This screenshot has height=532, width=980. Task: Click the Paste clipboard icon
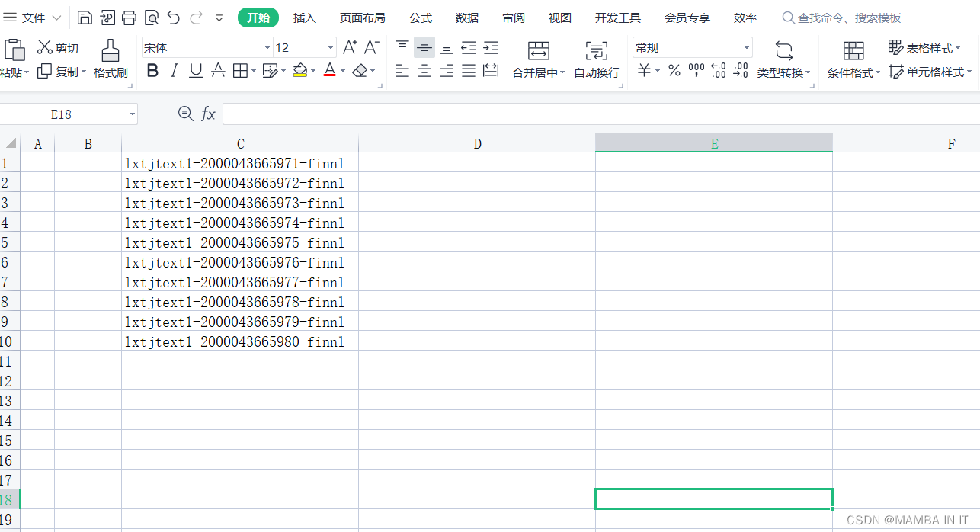(x=14, y=50)
